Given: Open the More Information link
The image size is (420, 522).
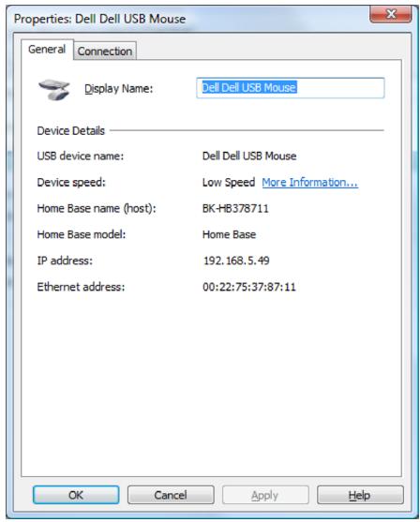Looking at the screenshot, I should click(x=309, y=182).
